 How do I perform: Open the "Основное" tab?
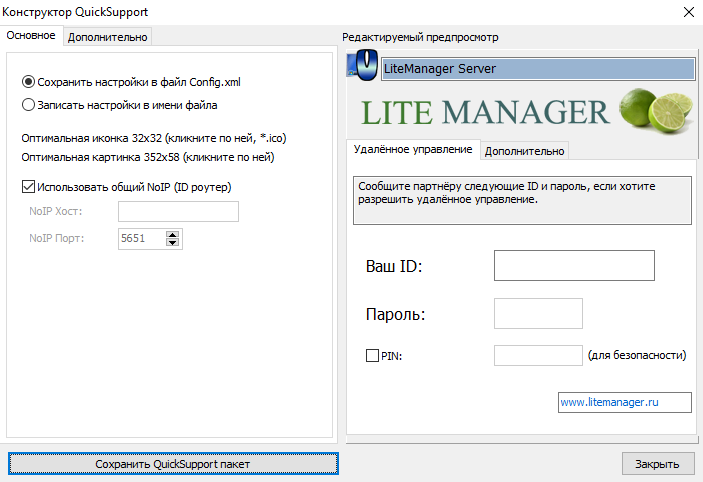tap(31, 35)
